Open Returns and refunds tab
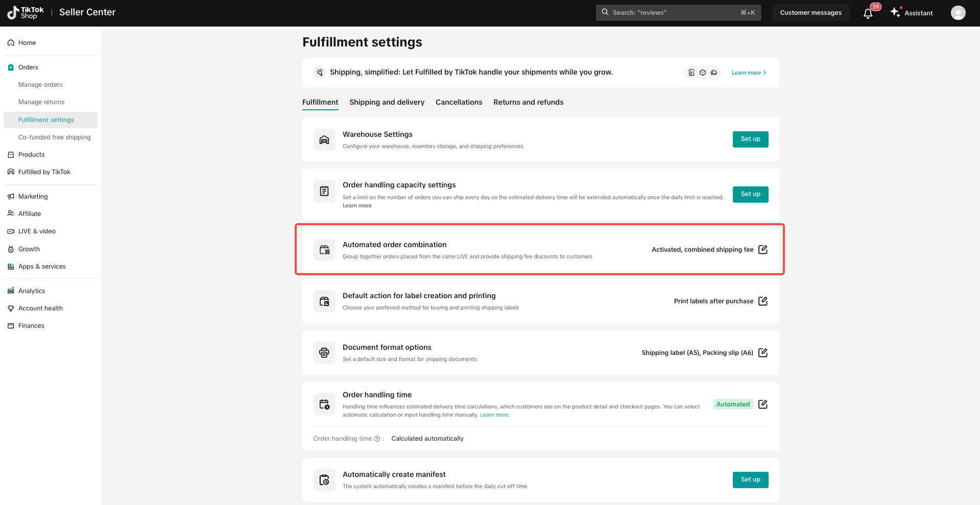This screenshot has height=505, width=980. tap(528, 102)
